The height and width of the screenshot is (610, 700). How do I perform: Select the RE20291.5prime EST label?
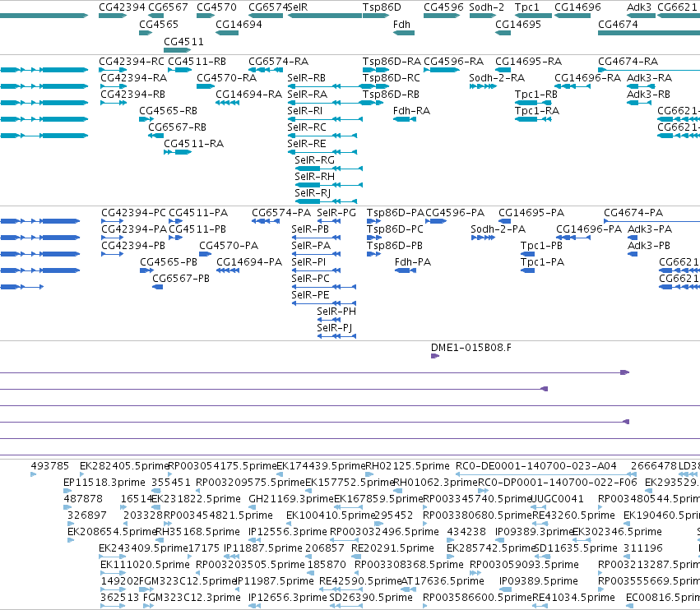[x=392, y=548]
